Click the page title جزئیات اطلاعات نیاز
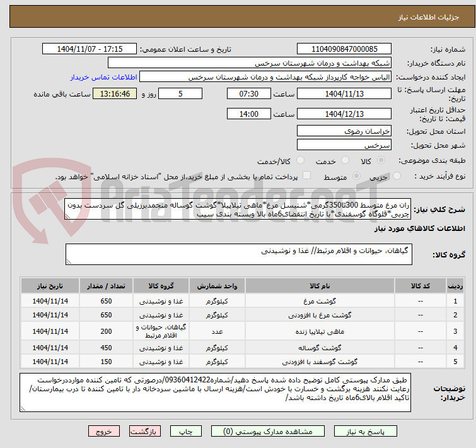The height and width of the screenshot is (448, 476). tap(428, 17)
